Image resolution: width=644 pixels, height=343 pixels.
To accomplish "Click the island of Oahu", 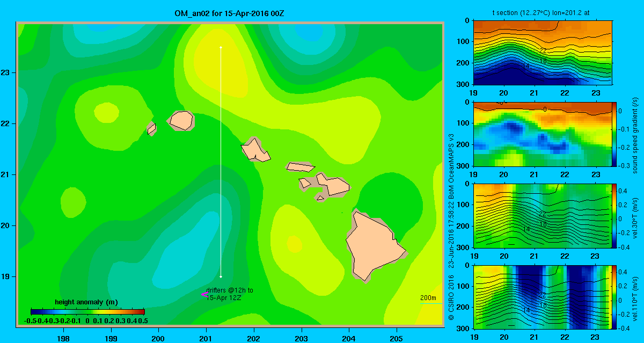I will (x=255, y=150).
